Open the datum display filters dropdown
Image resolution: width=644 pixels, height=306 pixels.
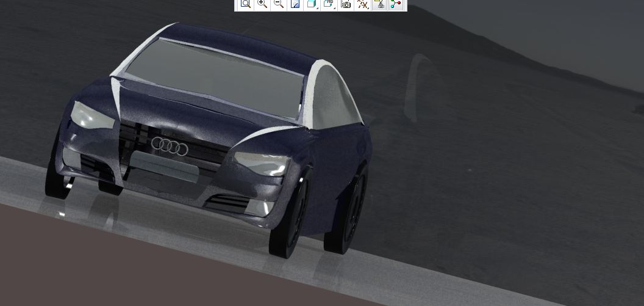[x=363, y=4]
